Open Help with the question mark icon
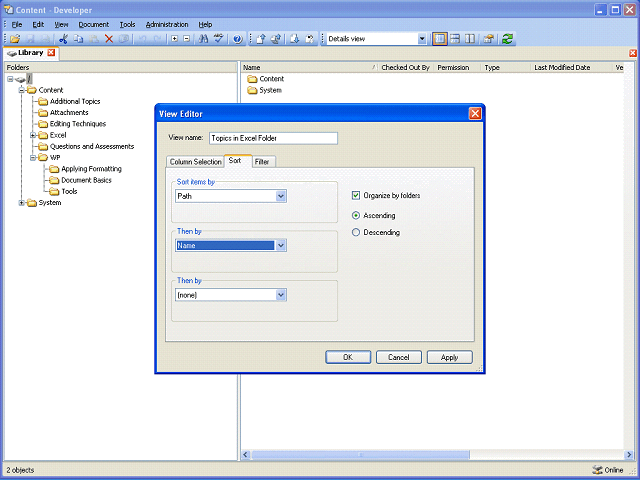The width and height of the screenshot is (640, 480). 238,39
